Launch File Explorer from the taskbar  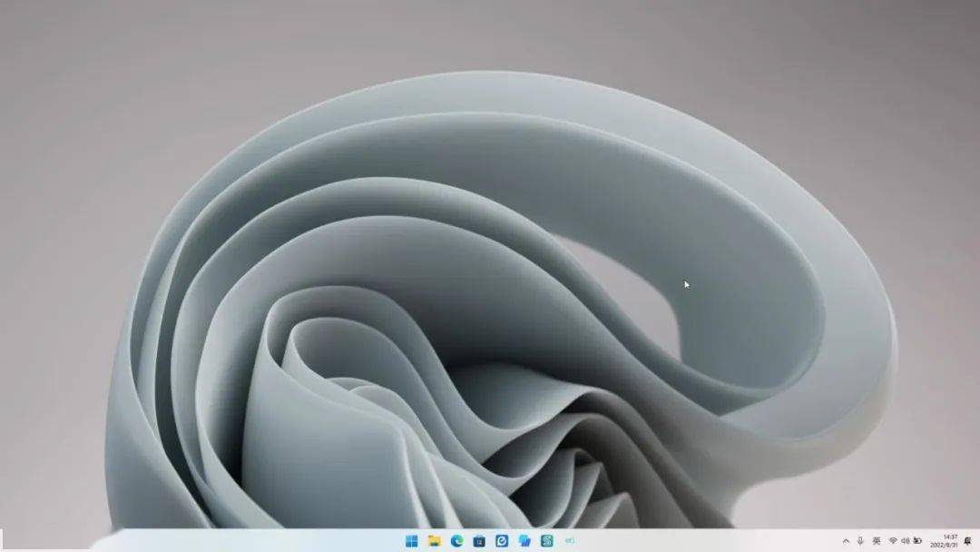point(434,539)
